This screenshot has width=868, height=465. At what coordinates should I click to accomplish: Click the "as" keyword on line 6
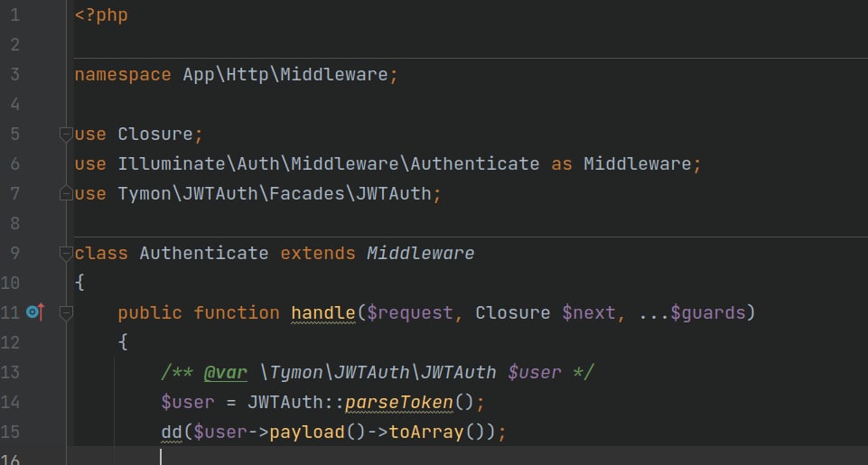tap(561, 163)
